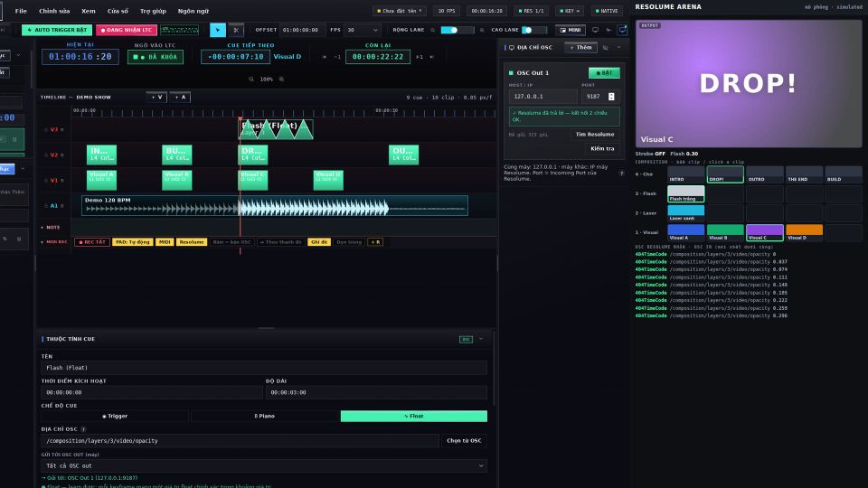Screen dimensions: 868x488
Task: Click V3 track menu icon
Action: [x=62, y=129]
